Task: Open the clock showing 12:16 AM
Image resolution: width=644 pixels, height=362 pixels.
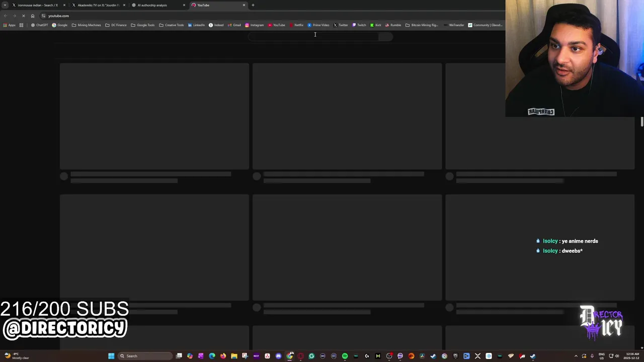Action: coord(631,356)
